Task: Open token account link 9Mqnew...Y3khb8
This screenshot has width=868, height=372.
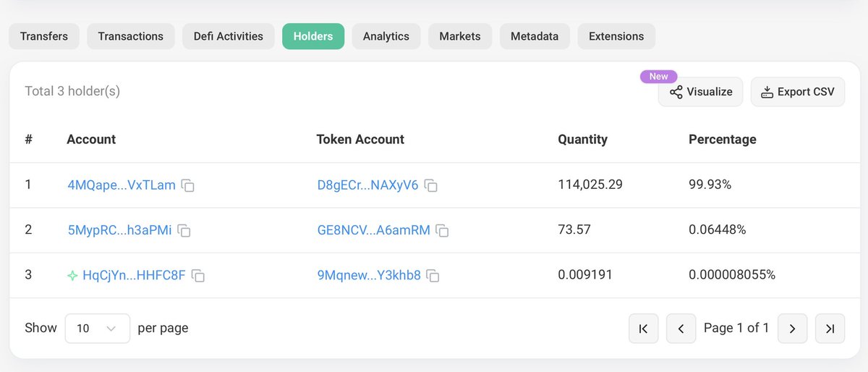Action: 368,276
